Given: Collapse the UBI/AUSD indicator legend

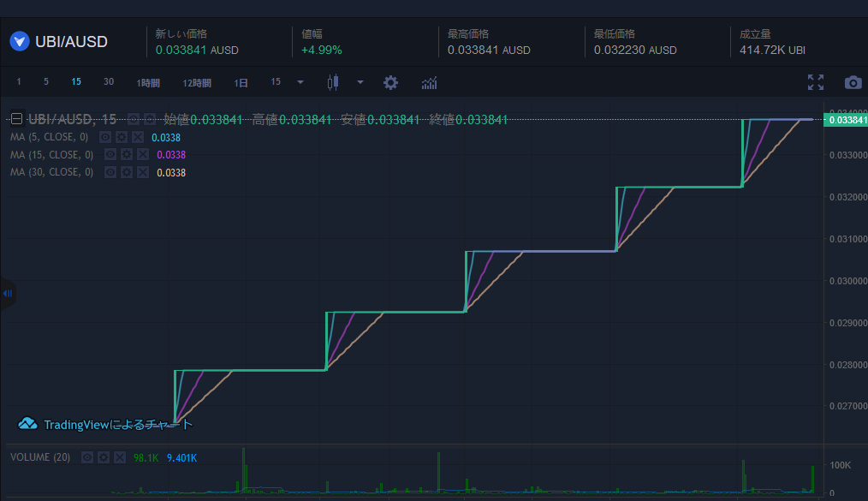Looking at the screenshot, I should tap(16, 120).
